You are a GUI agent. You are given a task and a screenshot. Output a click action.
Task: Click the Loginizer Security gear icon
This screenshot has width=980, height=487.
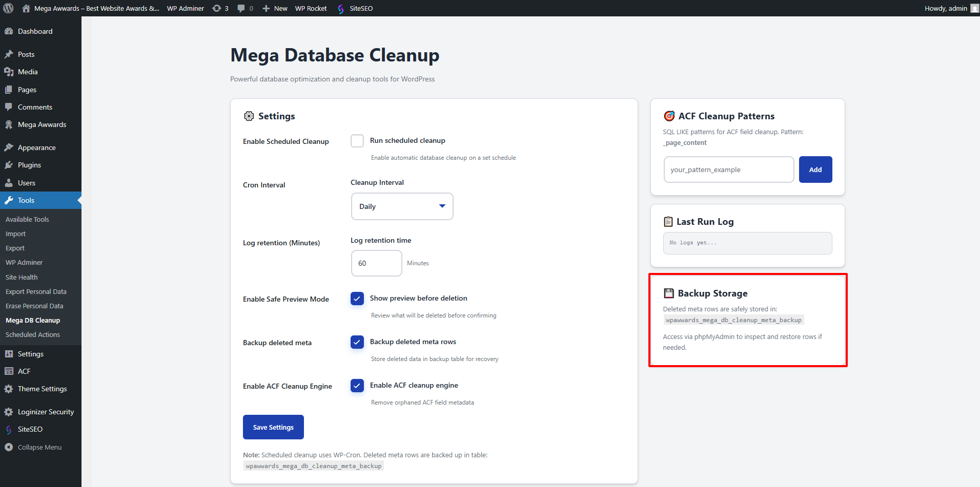[9, 412]
